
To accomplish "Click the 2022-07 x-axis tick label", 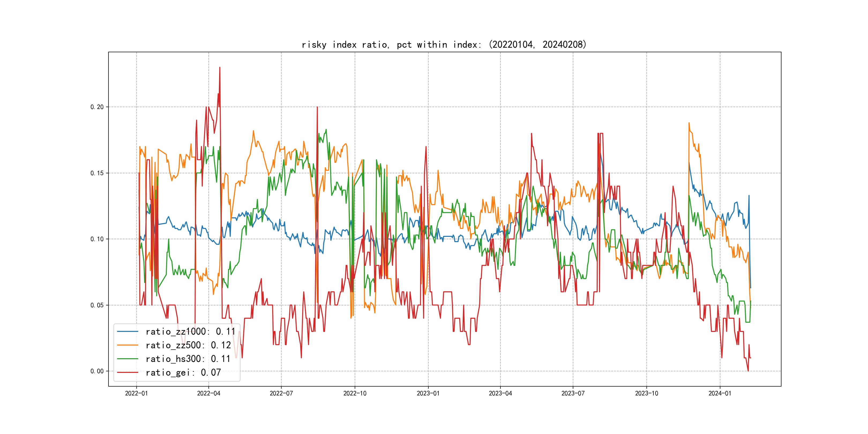I will [x=281, y=393].
